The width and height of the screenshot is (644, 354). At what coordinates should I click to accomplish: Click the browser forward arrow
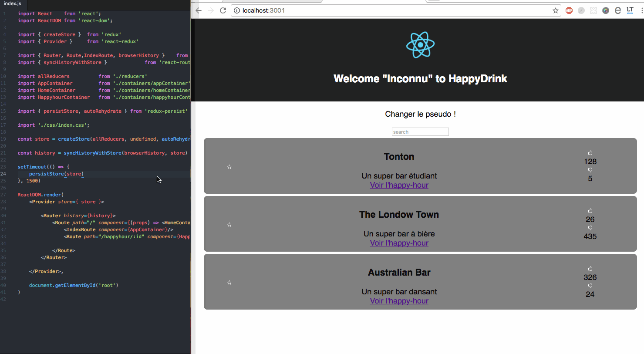click(x=211, y=10)
